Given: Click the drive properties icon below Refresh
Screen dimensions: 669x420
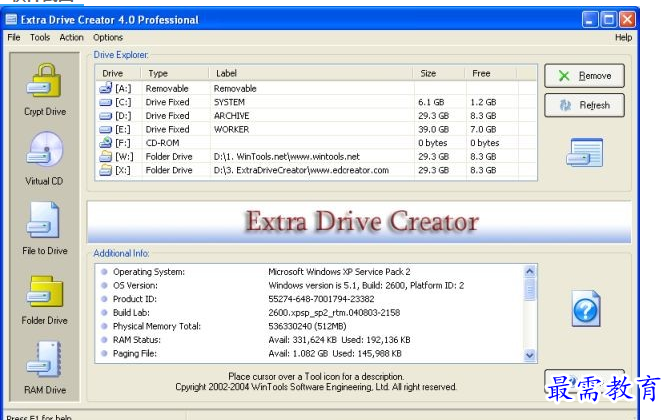Looking at the screenshot, I should click(x=585, y=152).
